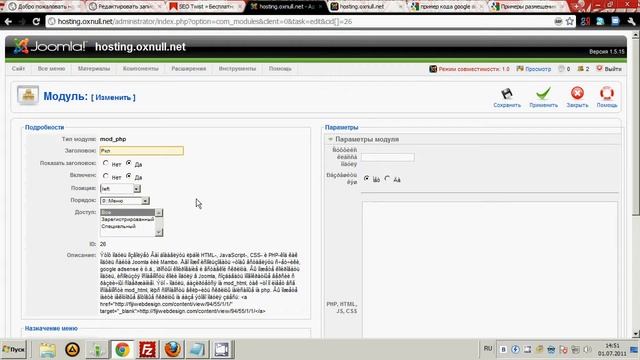The width and height of the screenshot is (640, 360).
Task: Bookmark the page with the star icon
Action: point(570,21)
